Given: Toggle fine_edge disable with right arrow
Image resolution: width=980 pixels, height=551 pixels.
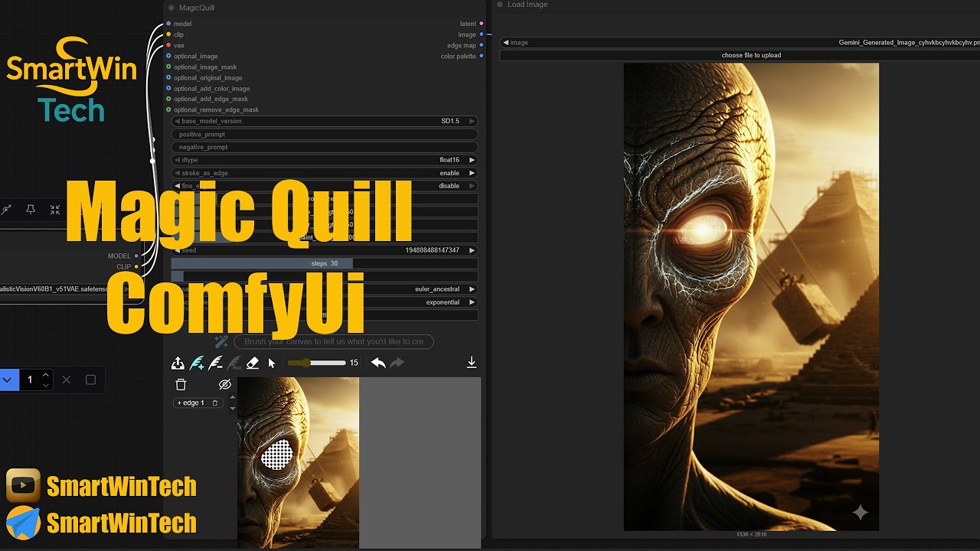Looking at the screenshot, I should 472,186.
